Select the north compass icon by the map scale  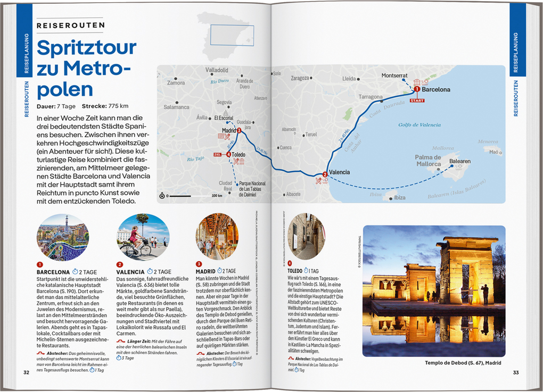(162, 196)
